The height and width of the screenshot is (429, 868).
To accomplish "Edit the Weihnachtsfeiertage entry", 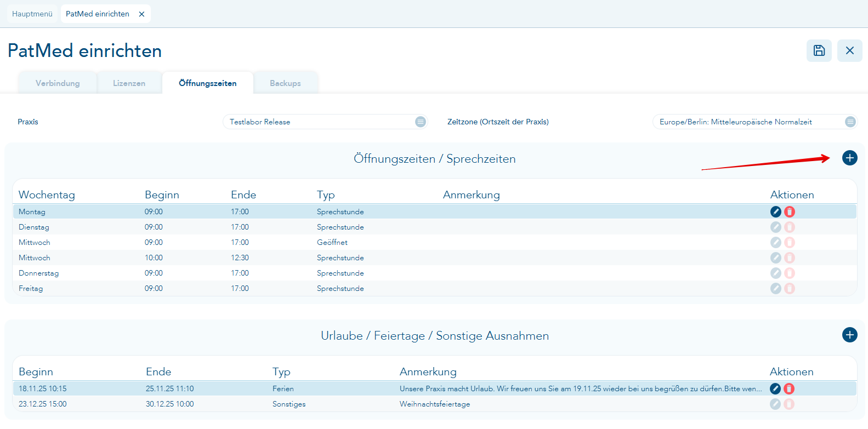I will 775,404.
